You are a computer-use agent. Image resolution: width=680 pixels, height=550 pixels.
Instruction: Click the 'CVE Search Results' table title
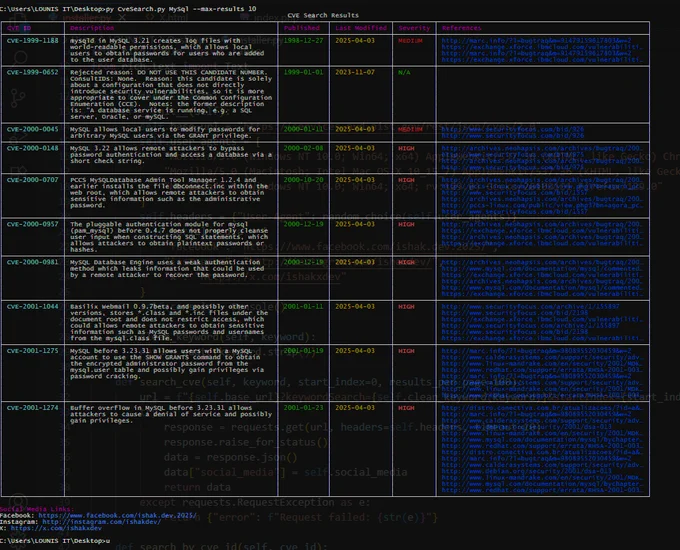click(x=323, y=15)
